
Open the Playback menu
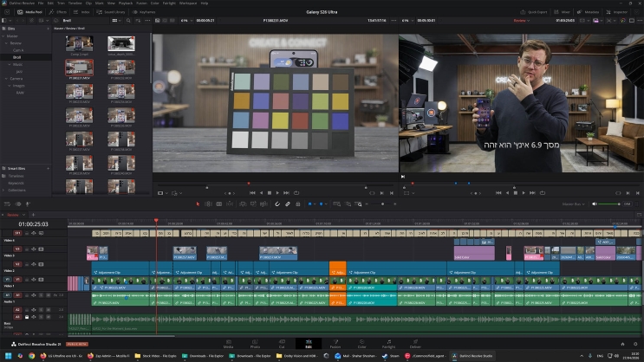pos(126,3)
